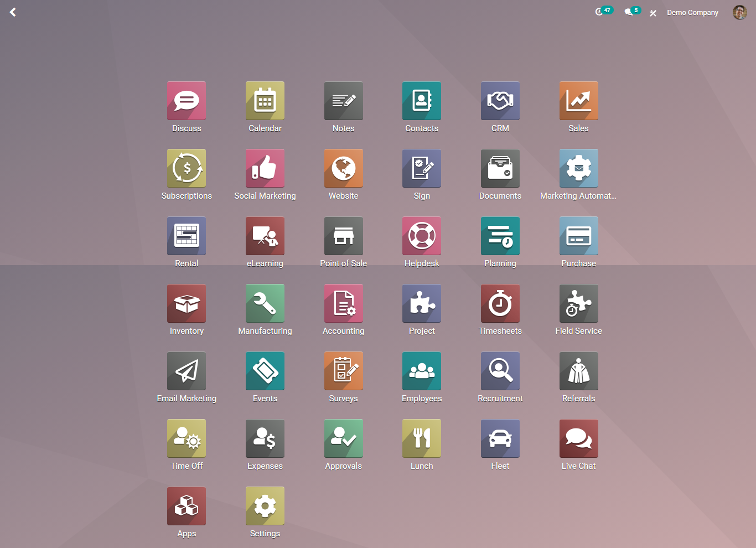Open the Settings app
756x548 pixels.
265,506
